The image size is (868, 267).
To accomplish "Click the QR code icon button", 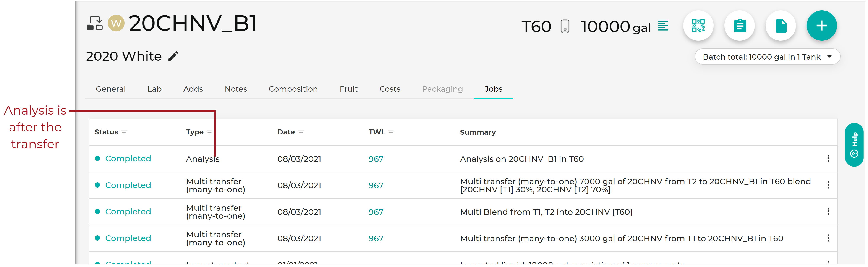I will (x=698, y=26).
